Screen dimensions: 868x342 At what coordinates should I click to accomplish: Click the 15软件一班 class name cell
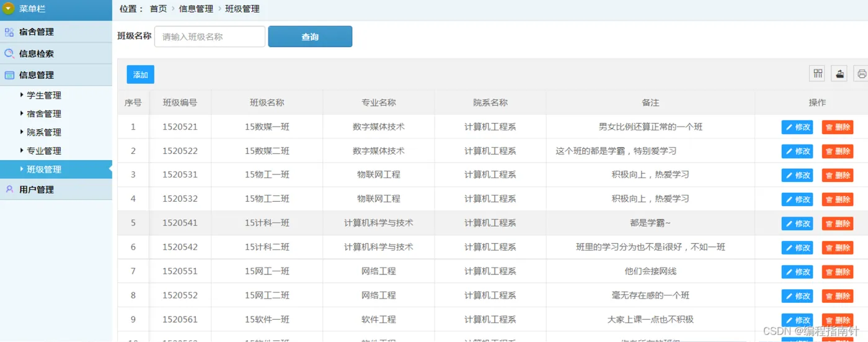coord(267,320)
